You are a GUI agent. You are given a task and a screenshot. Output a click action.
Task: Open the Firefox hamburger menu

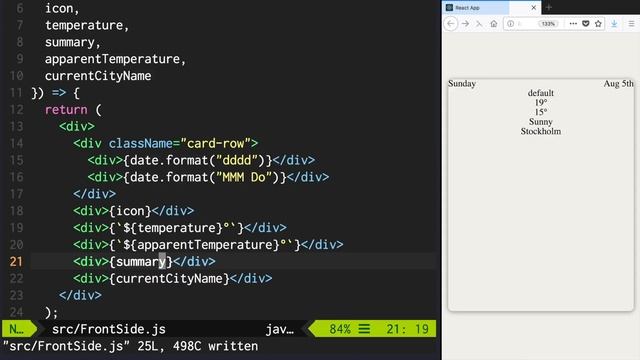(631, 24)
